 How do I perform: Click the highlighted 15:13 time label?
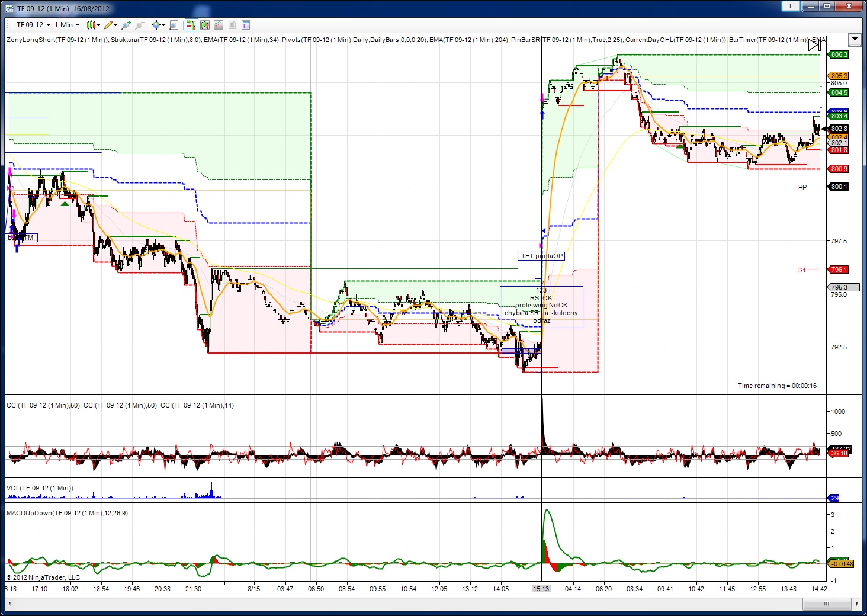tap(541, 589)
